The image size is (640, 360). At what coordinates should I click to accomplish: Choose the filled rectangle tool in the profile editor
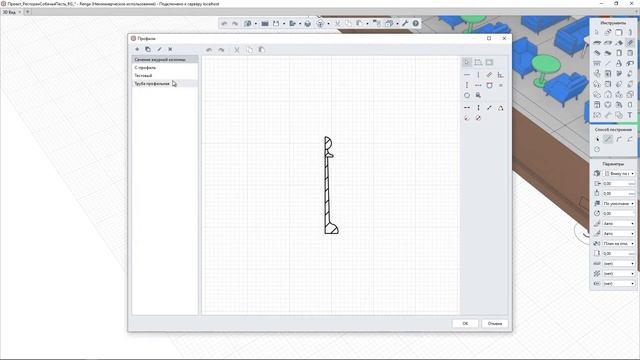(489, 62)
